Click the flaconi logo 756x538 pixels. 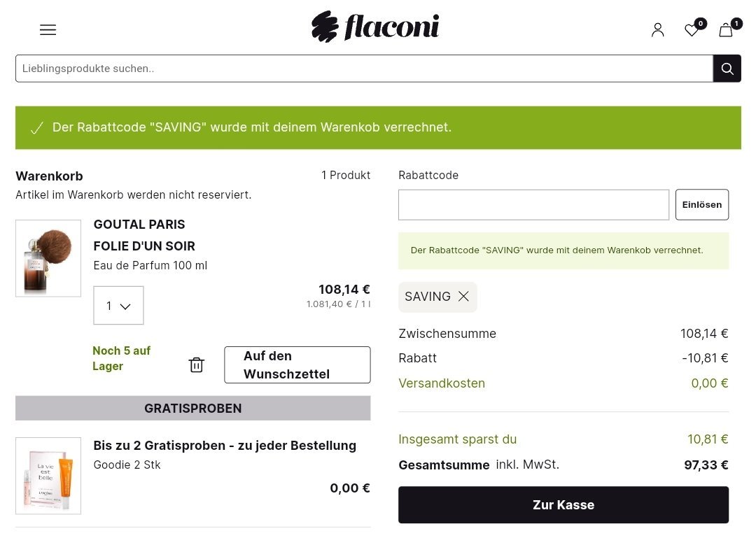tap(375, 27)
